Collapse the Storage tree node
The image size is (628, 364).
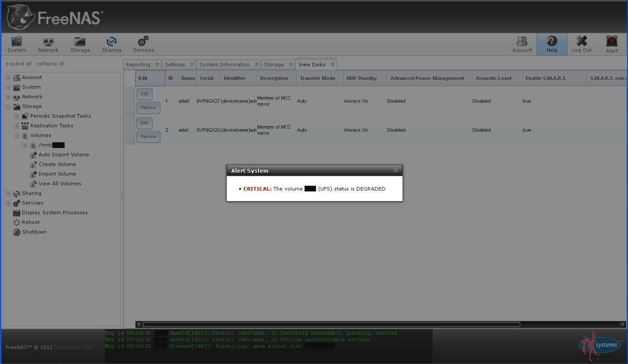8,107
